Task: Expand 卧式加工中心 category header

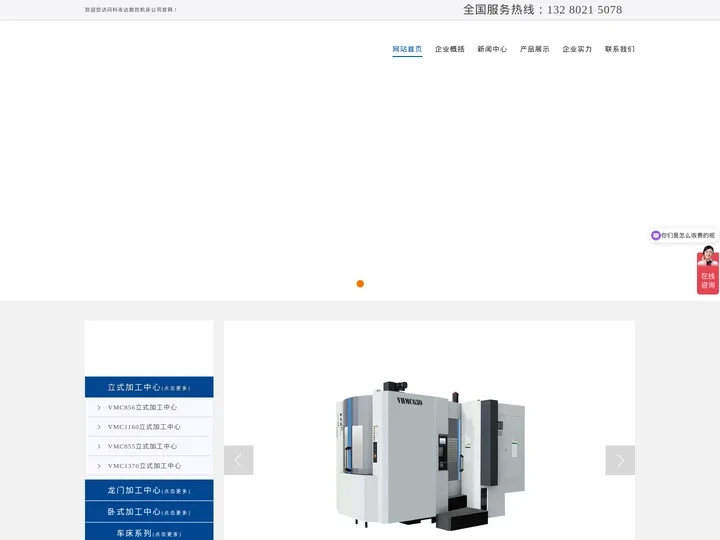Action: click(x=149, y=512)
